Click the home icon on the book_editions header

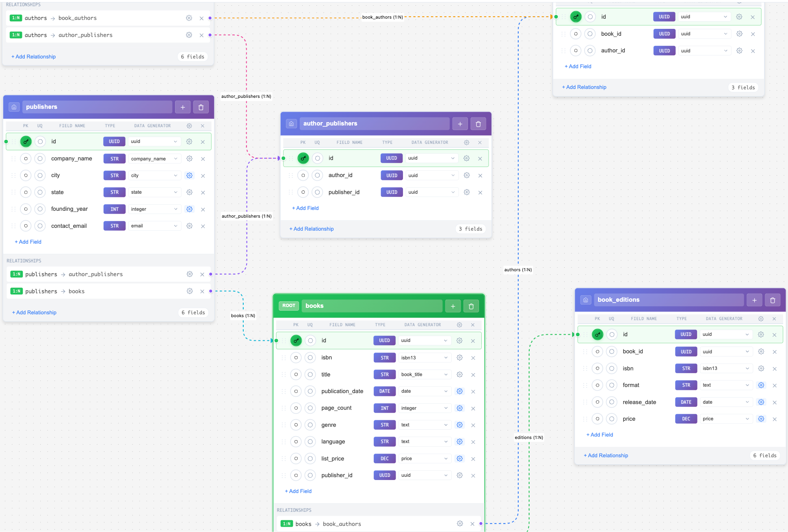pyautogui.click(x=586, y=299)
